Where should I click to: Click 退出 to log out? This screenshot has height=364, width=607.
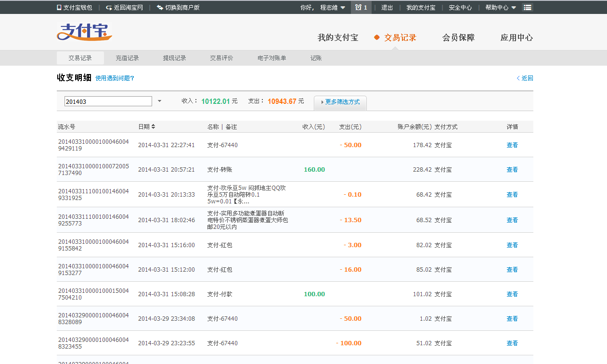pyautogui.click(x=387, y=8)
